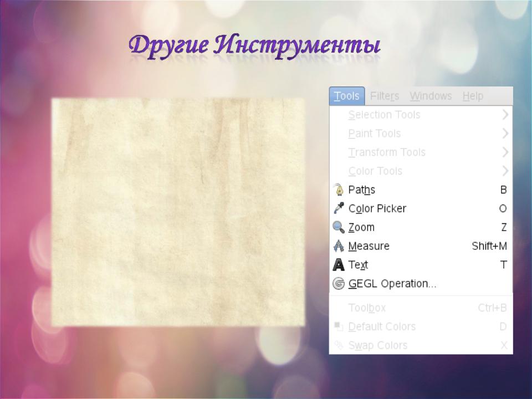Image resolution: width=532 pixels, height=399 pixels.
Task: Click the beige paper texture image
Action: pyautogui.click(x=178, y=212)
